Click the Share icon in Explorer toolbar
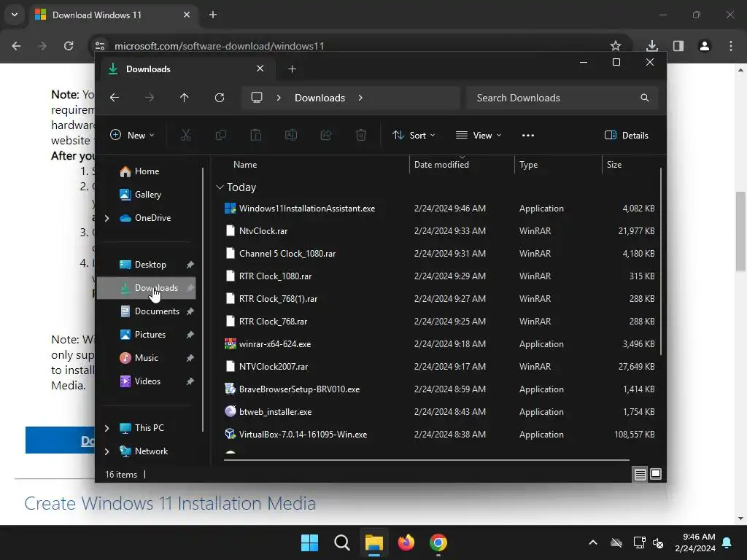Screen dimensions: 747x560 (326, 135)
